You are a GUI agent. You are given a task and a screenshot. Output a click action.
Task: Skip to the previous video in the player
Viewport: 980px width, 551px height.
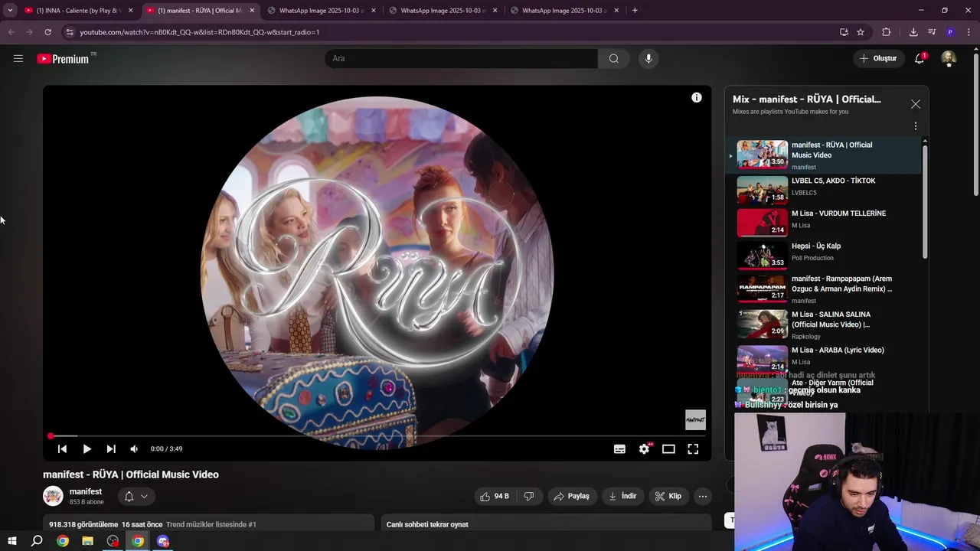coord(62,449)
